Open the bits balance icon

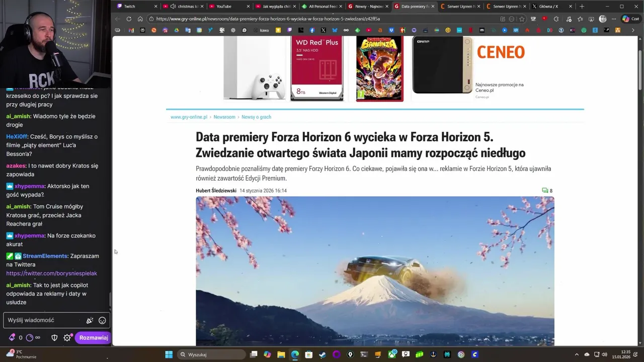point(12,337)
